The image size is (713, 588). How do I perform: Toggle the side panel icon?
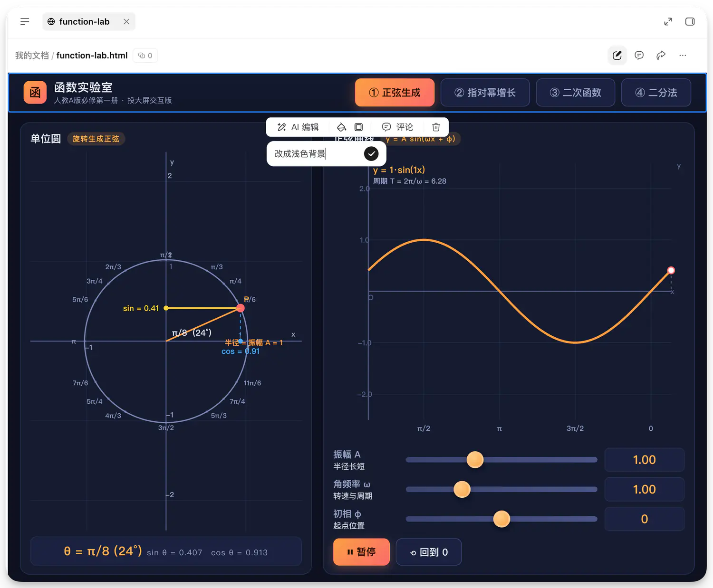(x=690, y=21)
